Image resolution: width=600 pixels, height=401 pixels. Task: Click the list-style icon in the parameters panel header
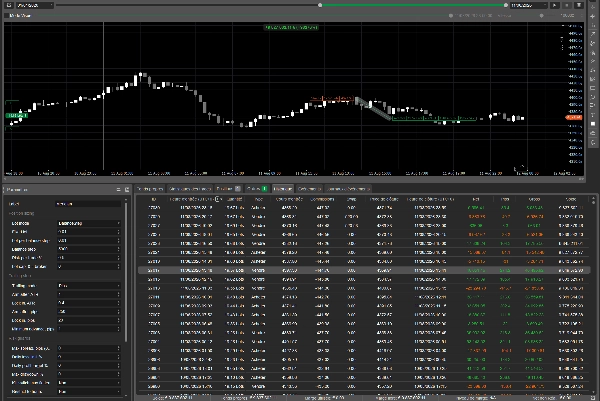pyautogui.click(x=118, y=189)
